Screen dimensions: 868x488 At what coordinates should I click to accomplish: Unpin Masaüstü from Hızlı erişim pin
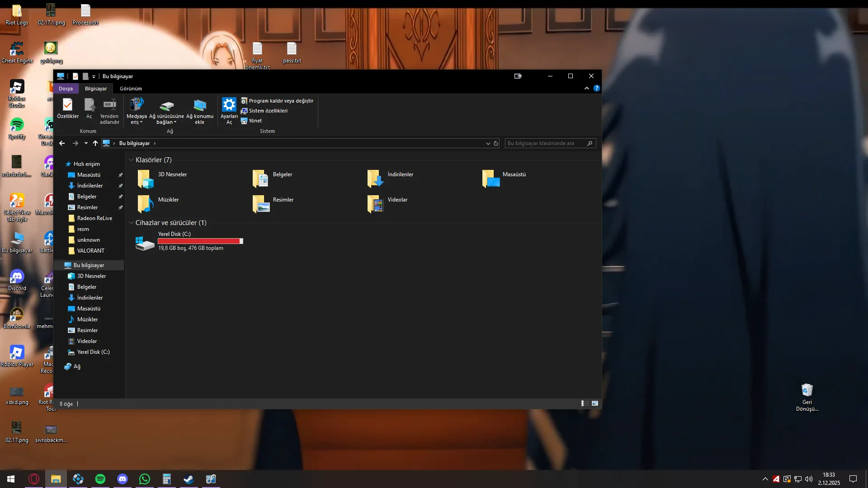(120, 175)
